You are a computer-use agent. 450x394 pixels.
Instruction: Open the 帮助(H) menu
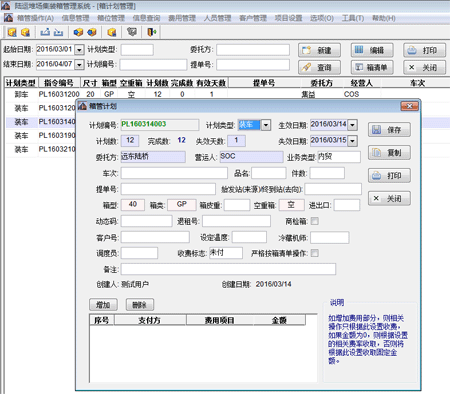(x=384, y=18)
